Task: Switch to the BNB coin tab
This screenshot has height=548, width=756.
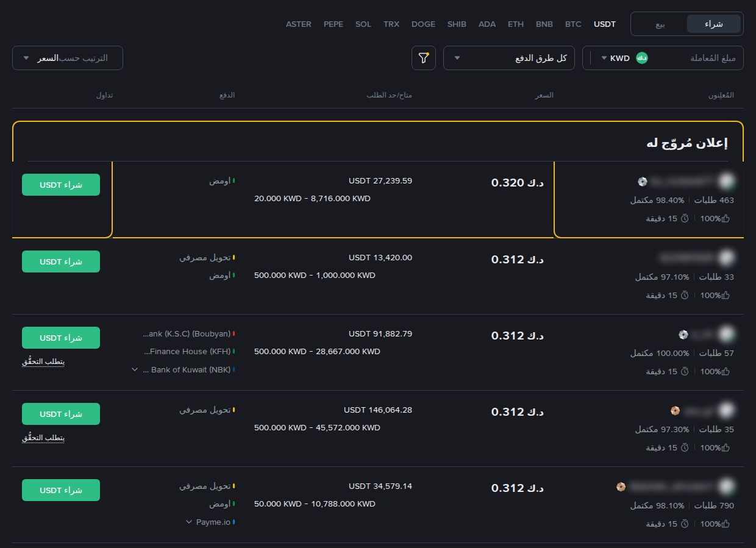Action: tap(544, 24)
